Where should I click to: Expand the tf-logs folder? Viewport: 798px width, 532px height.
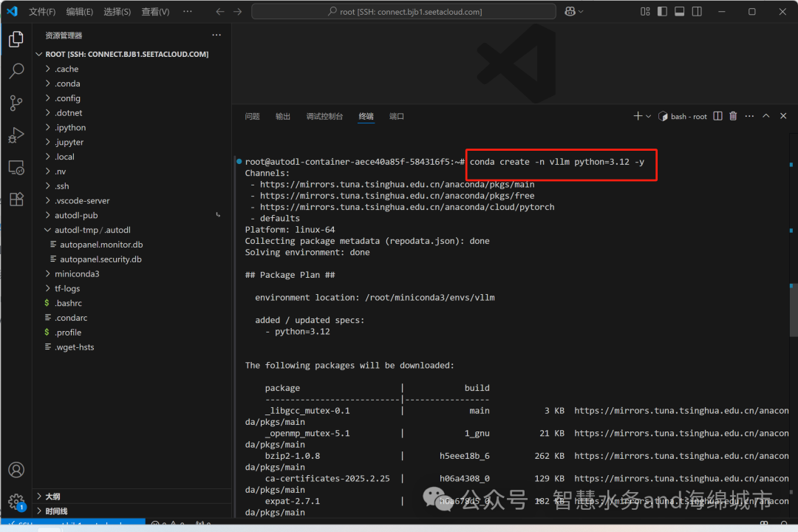coord(131,289)
